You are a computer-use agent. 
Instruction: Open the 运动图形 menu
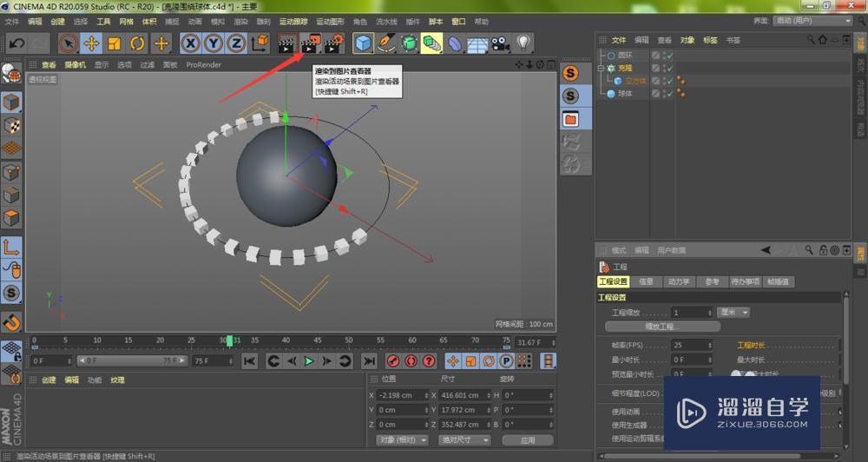pos(330,22)
